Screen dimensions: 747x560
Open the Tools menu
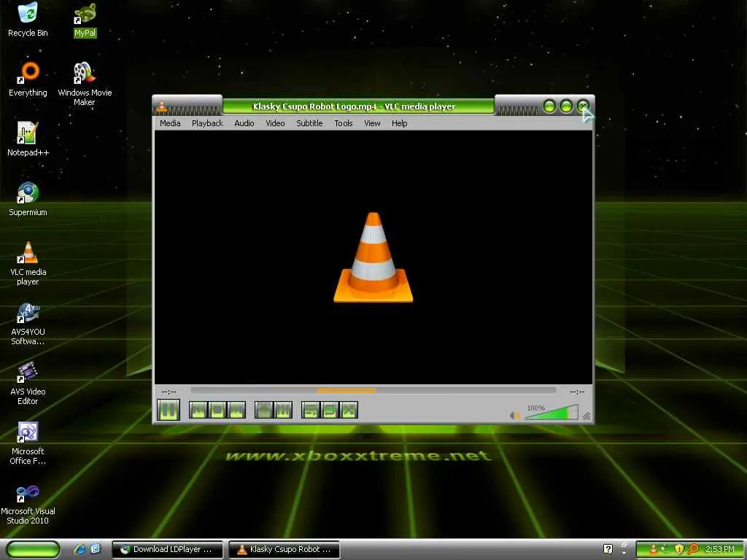tap(343, 123)
